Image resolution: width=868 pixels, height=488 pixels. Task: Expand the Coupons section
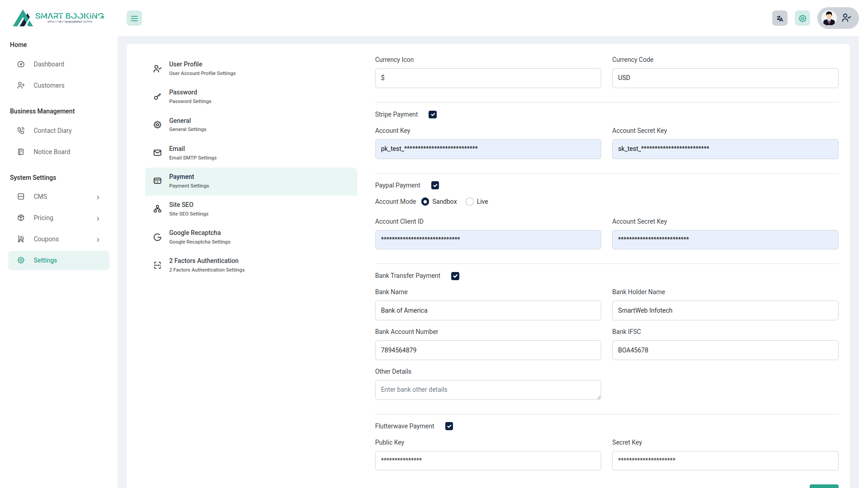point(58,239)
